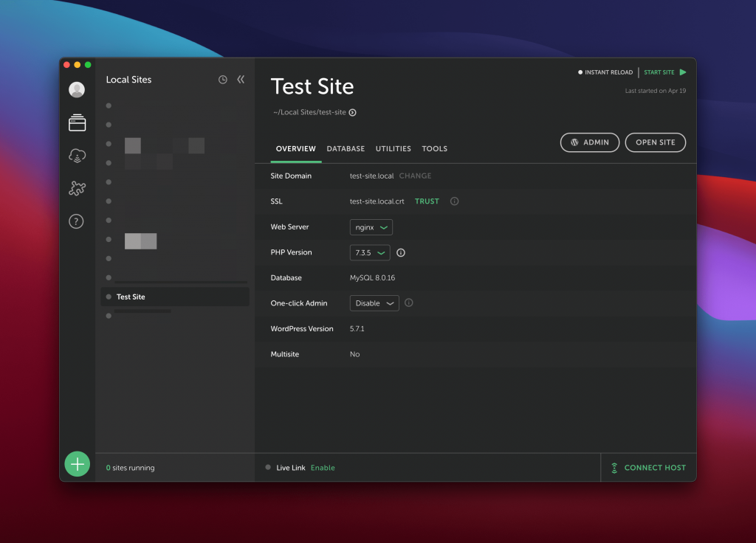Viewport: 756px width, 543px height.
Task: Open Help via the question mark icon
Action: click(77, 221)
